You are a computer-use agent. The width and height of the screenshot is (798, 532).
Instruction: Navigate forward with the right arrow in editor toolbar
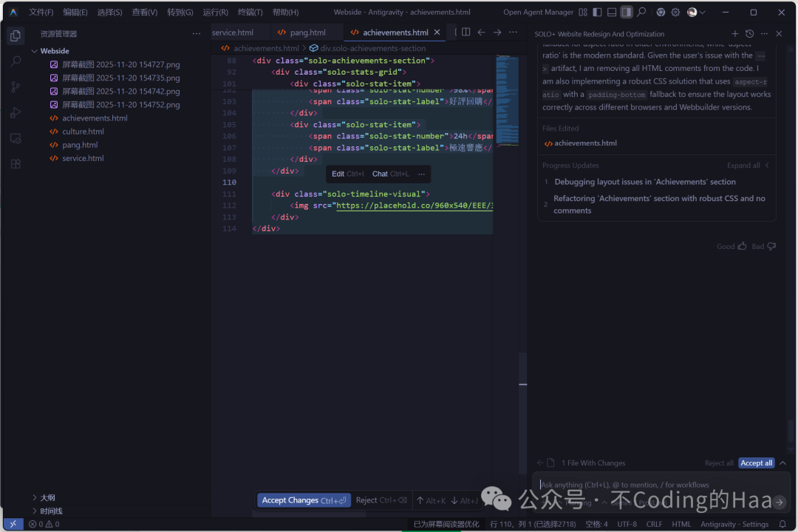497,32
